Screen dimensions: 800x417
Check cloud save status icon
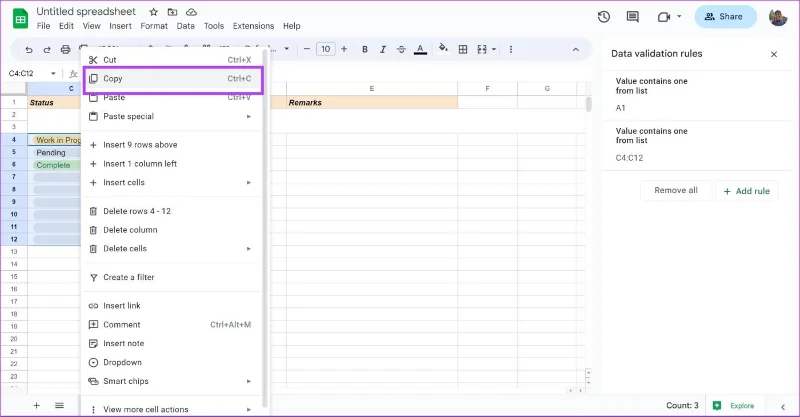click(191, 12)
